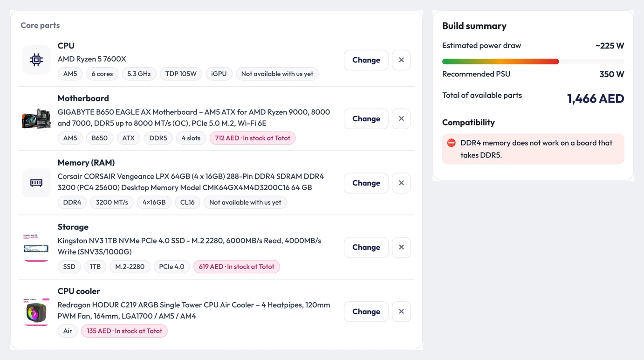Click the Redragon HODUR C219 cooler title
This screenshot has width=644, height=360.
click(194, 311)
